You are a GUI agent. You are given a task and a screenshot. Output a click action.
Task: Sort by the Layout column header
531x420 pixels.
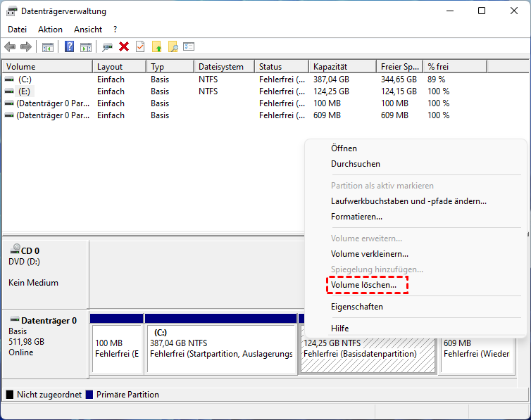120,67
